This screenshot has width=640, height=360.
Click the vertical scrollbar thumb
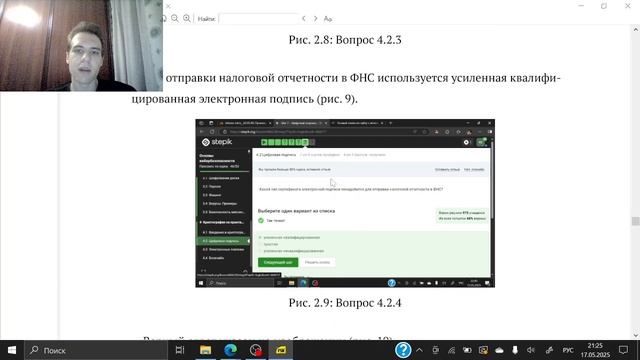[x=636, y=221]
